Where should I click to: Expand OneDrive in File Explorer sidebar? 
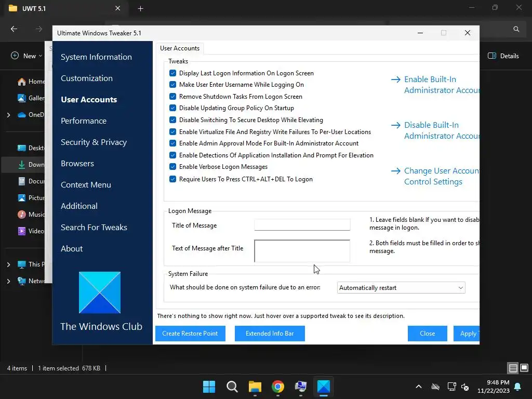(8, 115)
